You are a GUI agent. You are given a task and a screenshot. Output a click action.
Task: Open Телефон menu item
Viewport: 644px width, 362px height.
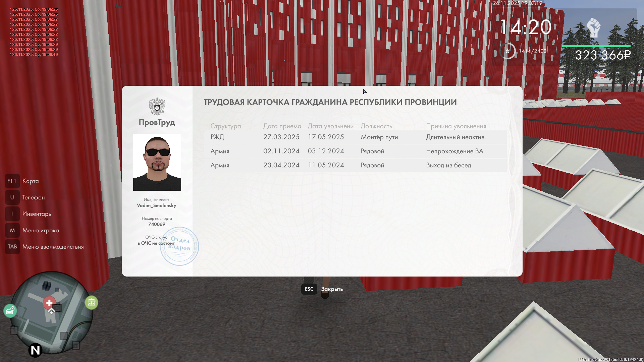33,197
